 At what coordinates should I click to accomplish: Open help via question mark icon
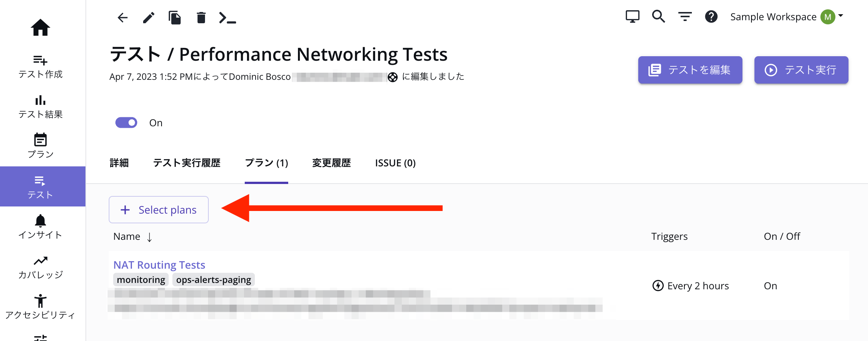coord(711,17)
